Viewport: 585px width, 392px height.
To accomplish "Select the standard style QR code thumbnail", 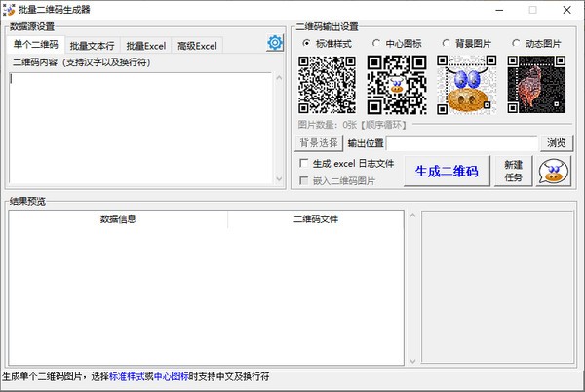I will tap(327, 85).
